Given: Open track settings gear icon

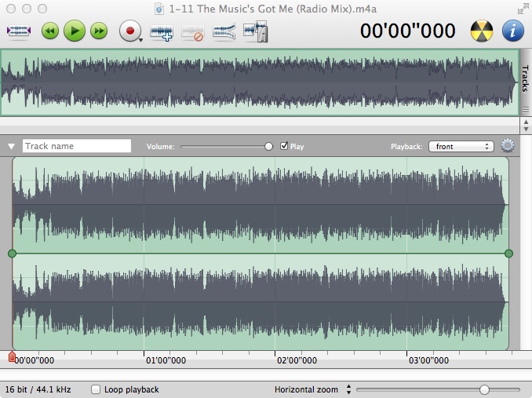Looking at the screenshot, I should (x=507, y=146).
